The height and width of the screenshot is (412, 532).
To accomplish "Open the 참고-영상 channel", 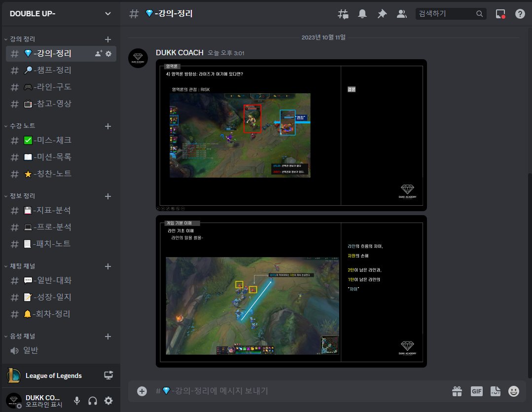I will pos(61,104).
